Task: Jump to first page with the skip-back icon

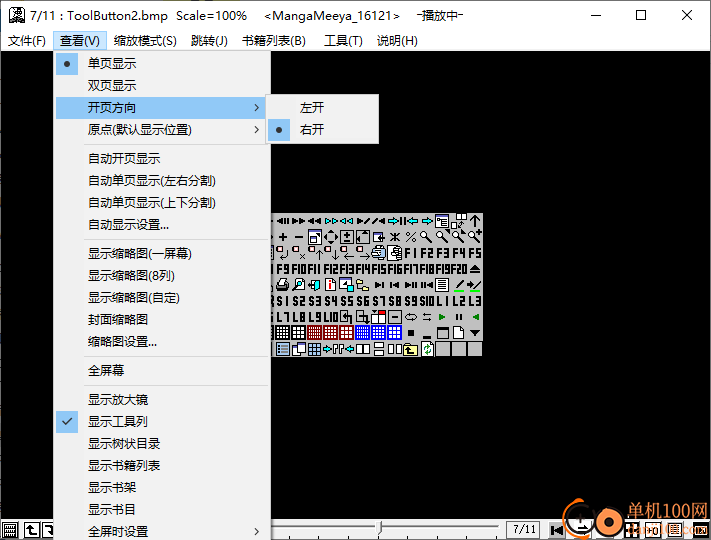Action: 556,530
